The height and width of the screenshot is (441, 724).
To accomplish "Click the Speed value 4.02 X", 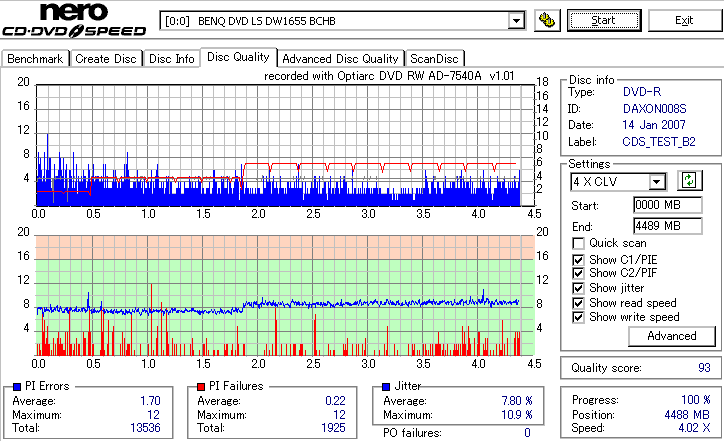I will coord(694,428).
